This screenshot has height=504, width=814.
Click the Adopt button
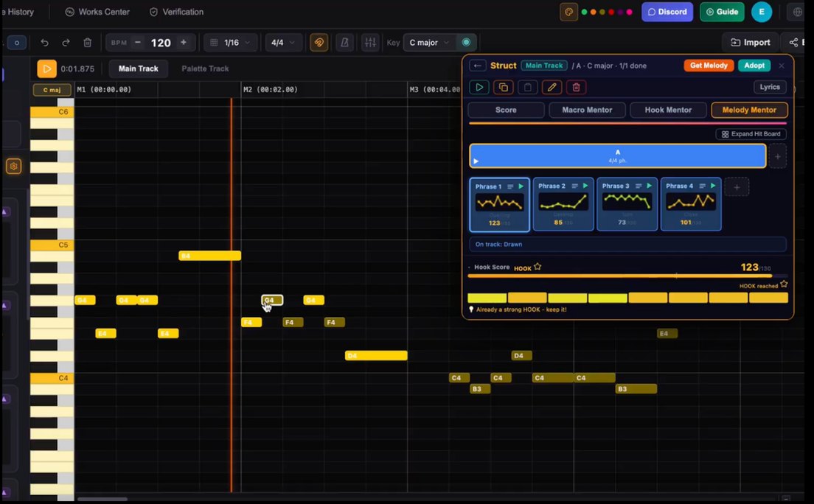754,66
